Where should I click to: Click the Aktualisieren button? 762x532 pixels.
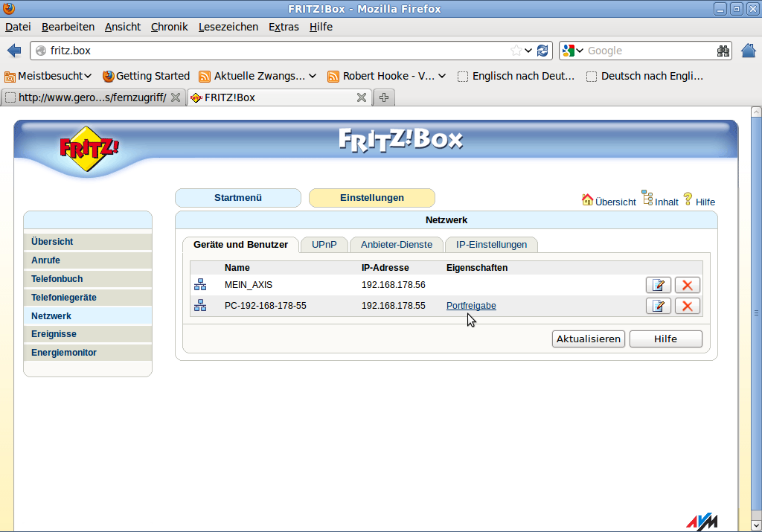click(588, 339)
